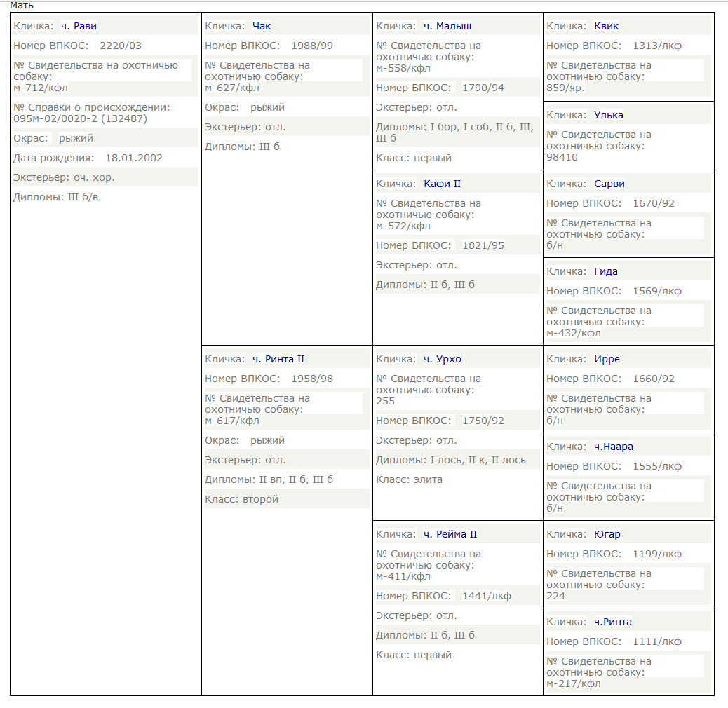The width and height of the screenshot is (728, 708).
Task: Click the Сарви name link
Action: tap(609, 184)
